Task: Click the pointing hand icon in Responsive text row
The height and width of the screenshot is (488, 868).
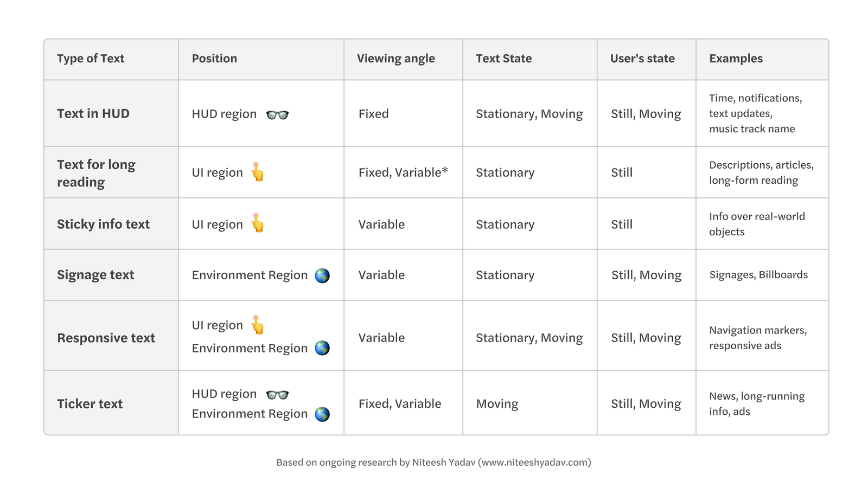Action: click(x=258, y=325)
